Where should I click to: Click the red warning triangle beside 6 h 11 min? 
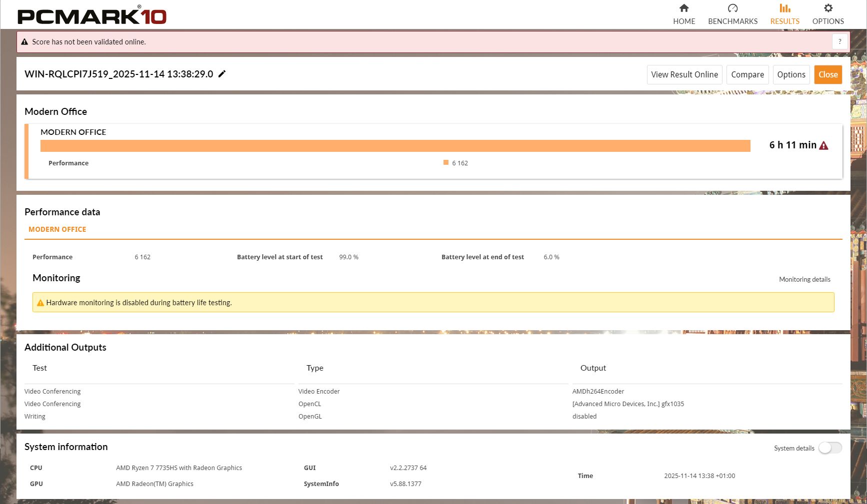pyautogui.click(x=823, y=145)
